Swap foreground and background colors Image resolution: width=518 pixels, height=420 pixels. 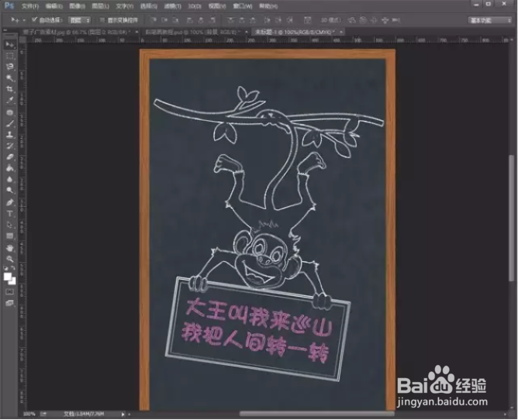[x=13, y=268]
